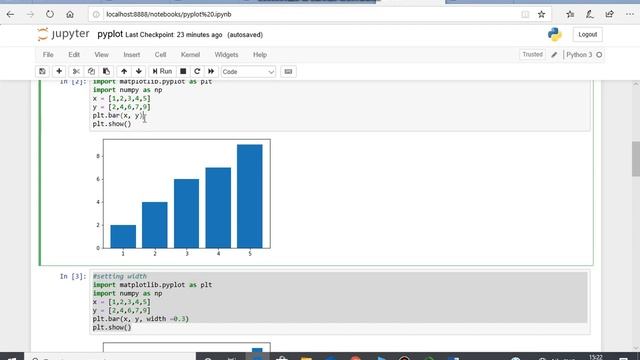Restart the kernel icon
Image resolution: width=640 pixels, height=360 pixels.
pyautogui.click(x=197, y=71)
